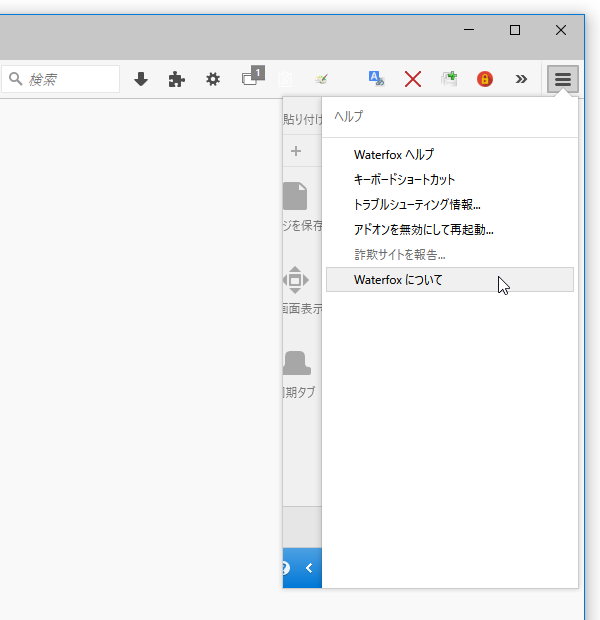Focus the 検索 search field

coord(61,79)
